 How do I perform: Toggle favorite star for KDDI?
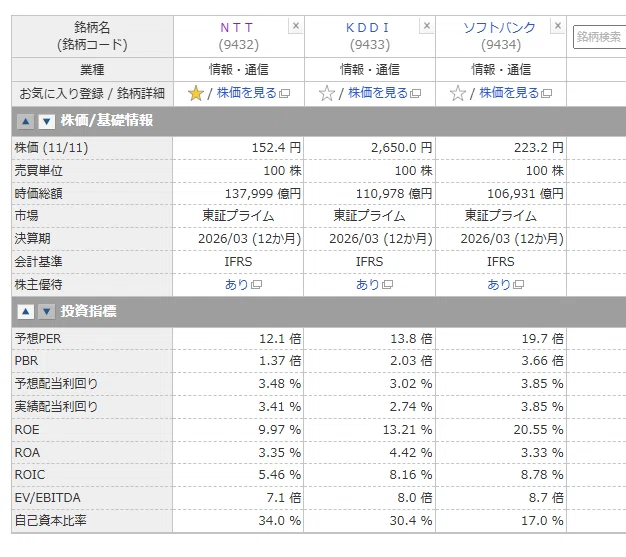pyautogui.click(x=327, y=93)
